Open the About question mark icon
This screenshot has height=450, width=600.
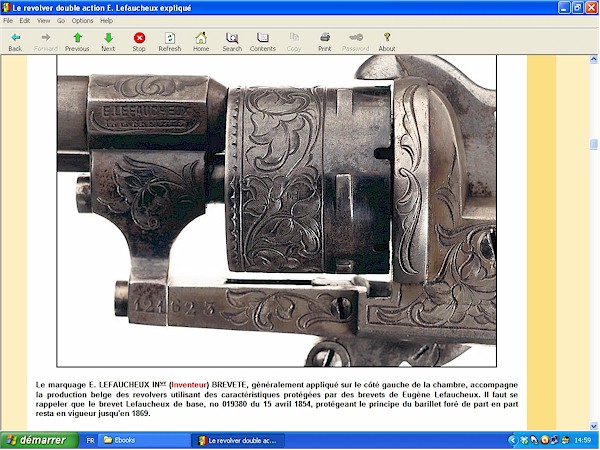(x=387, y=37)
